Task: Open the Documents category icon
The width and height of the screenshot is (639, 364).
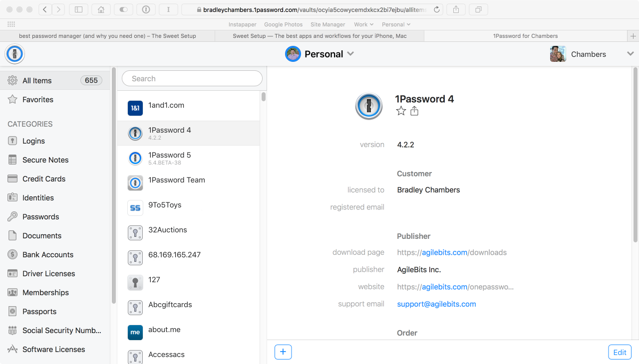Action: point(12,236)
